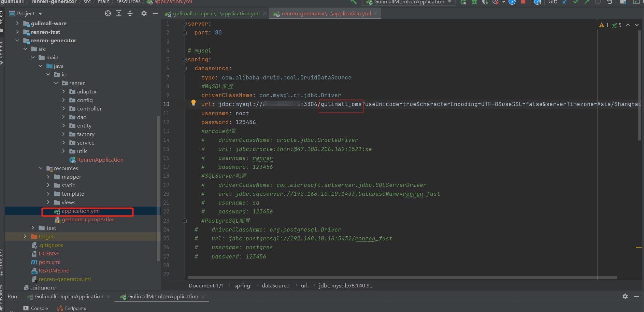Go to previous highlighted error arrow

click(x=628, y=25)
